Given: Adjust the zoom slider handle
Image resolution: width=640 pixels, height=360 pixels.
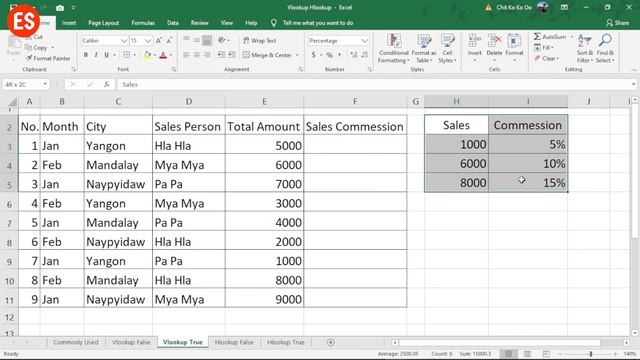Looking at the screenshot, I should click(591, 354).
